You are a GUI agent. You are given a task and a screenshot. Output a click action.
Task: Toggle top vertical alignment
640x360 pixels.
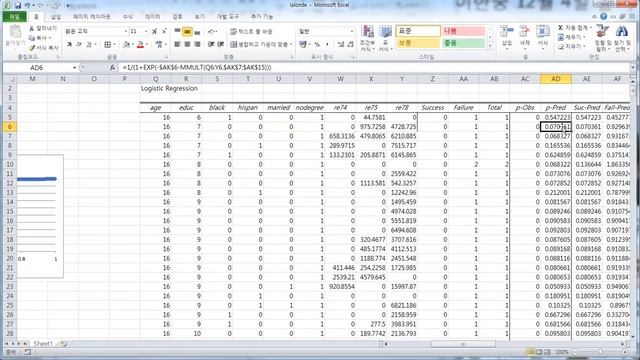177,31
